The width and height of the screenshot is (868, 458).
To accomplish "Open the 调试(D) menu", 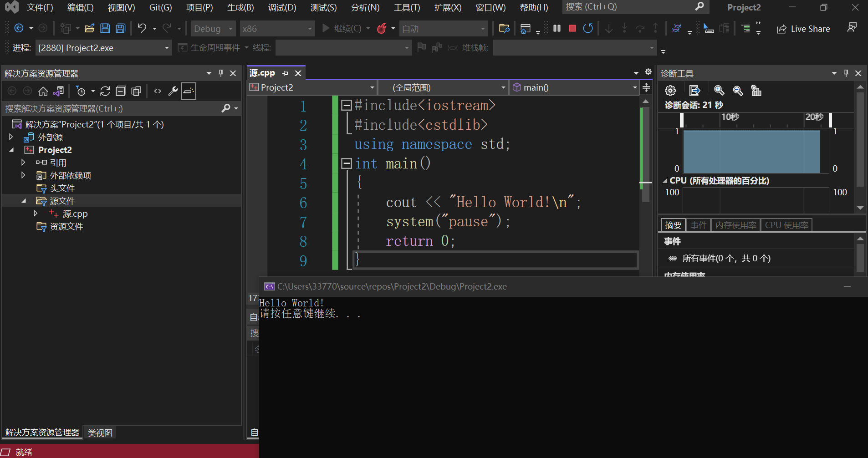I will (x=282, y=7).
